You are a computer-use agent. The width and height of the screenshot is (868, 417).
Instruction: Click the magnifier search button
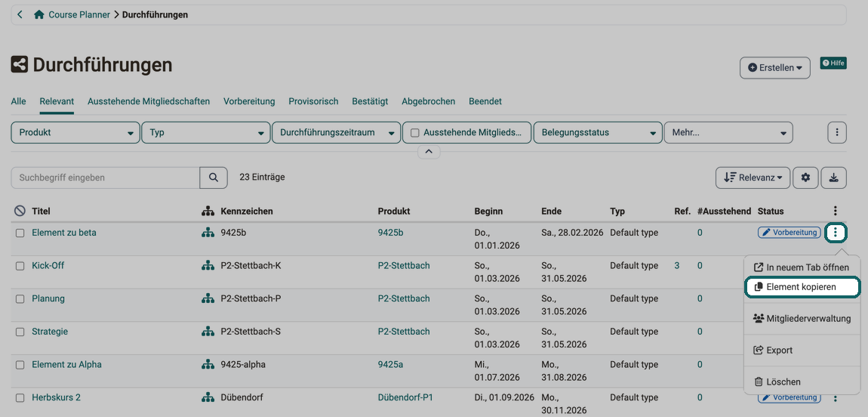click(214, 178)
